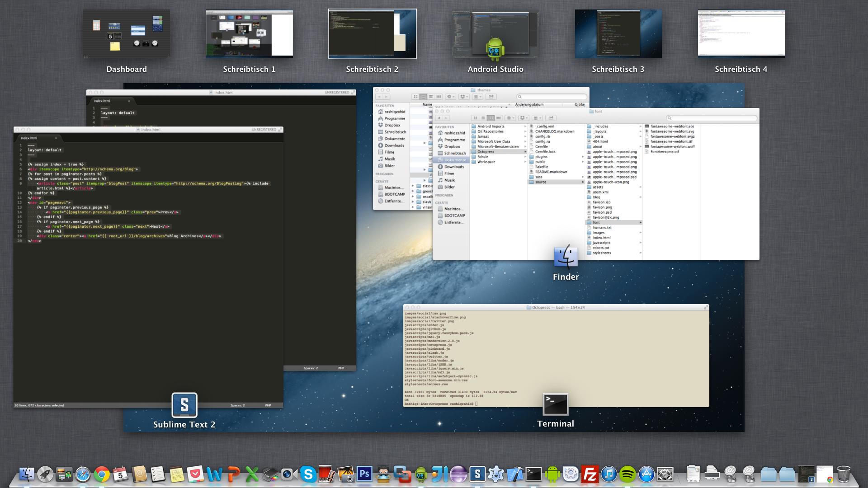Click Spaces: 2 indentation in front Sublime window
868x488 pixels.
click(x=238, y=405)
